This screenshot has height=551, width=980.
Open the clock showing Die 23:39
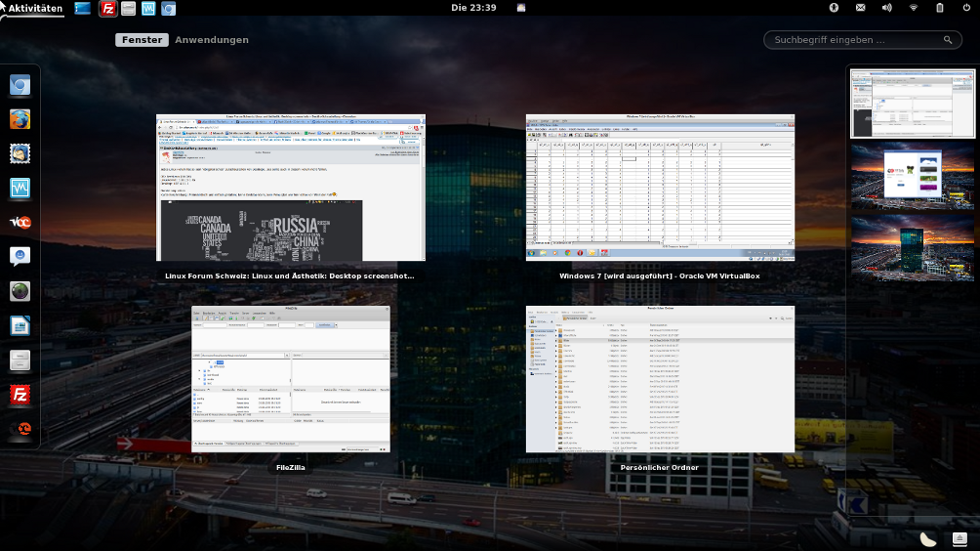click(474, 8)
